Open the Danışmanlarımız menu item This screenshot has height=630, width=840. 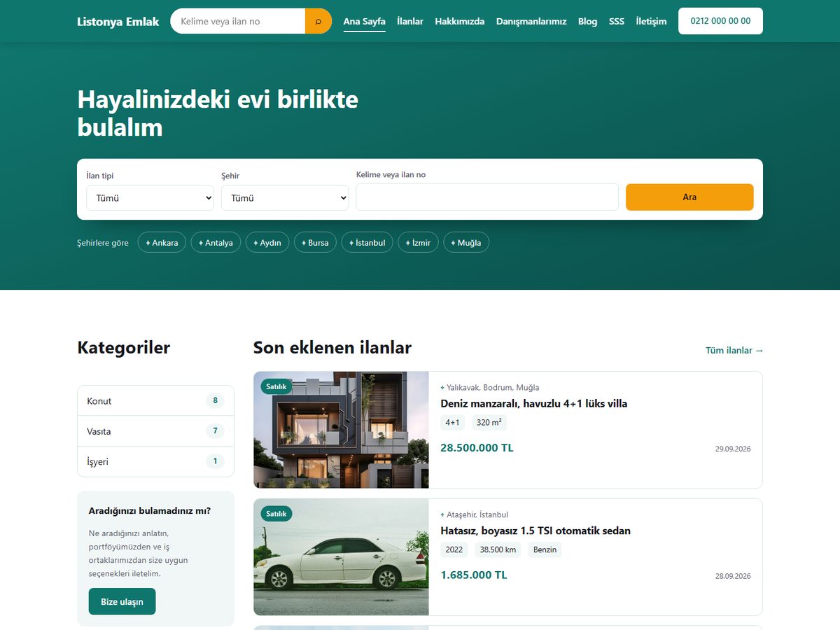point(531,21)
